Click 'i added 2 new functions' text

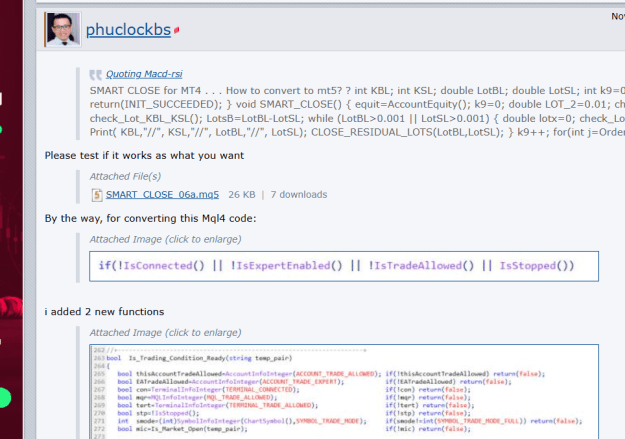click(x=104, y=312)
